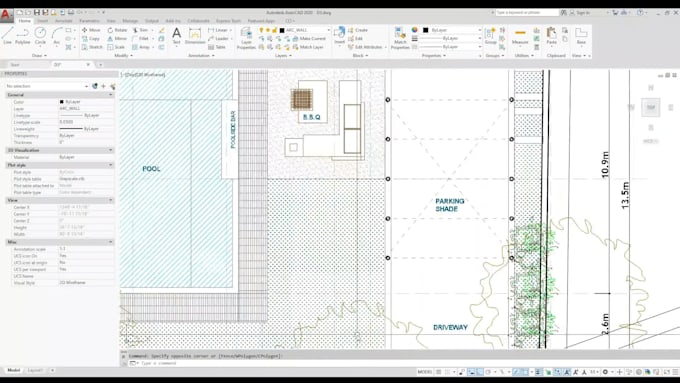Toggle snap mode in status bar

(447, 372)
